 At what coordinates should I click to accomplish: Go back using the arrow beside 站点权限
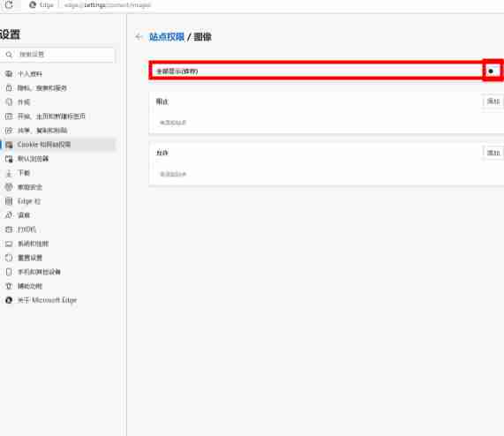click(x=139, y=37)
